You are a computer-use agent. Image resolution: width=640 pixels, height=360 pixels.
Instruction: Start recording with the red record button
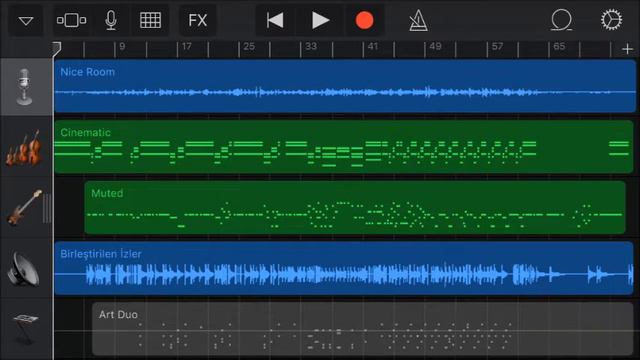click(364, 20)
